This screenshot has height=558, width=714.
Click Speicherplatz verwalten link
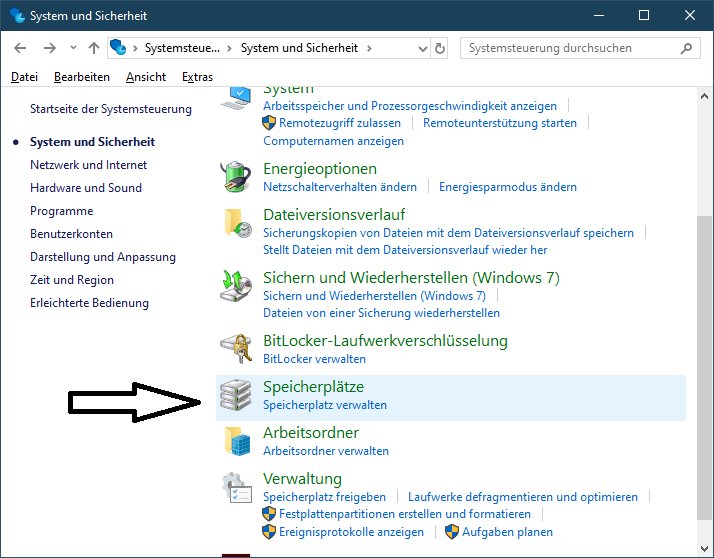pos(325,405)
